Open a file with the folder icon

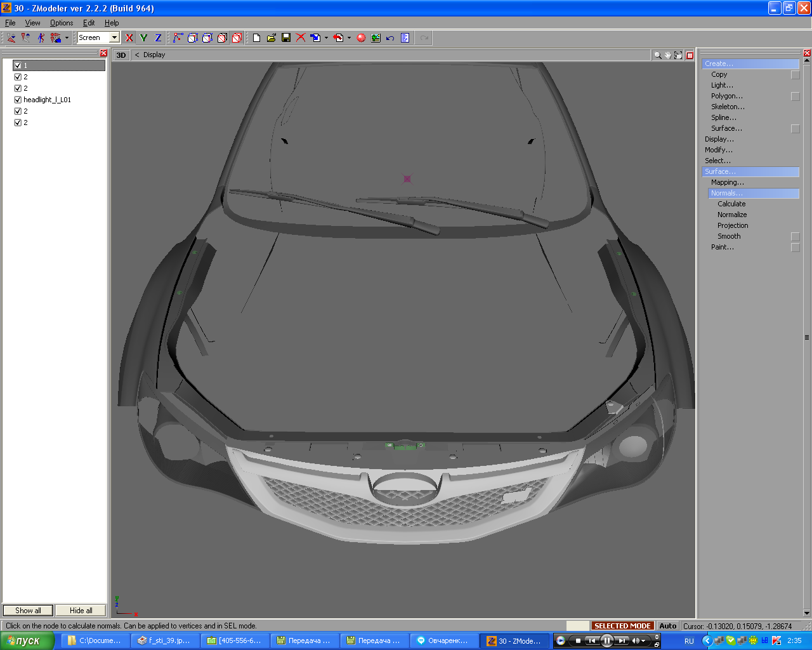(271, 38)
